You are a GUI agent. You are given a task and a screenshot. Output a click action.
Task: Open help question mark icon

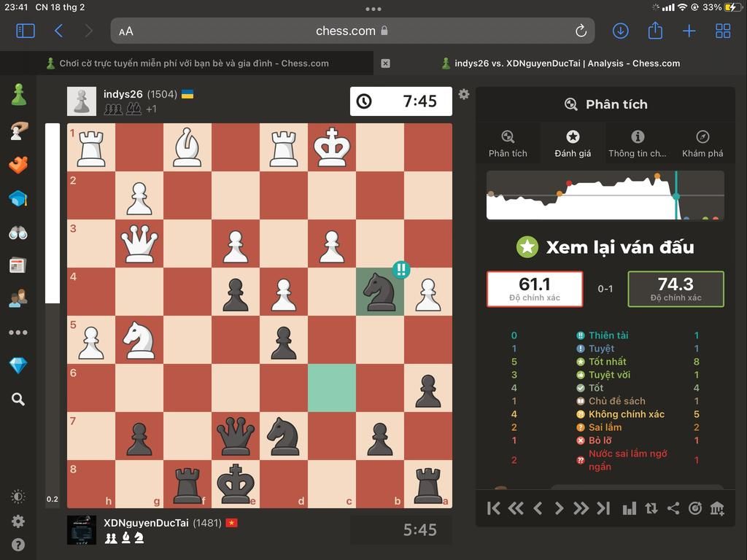point(18,545)
